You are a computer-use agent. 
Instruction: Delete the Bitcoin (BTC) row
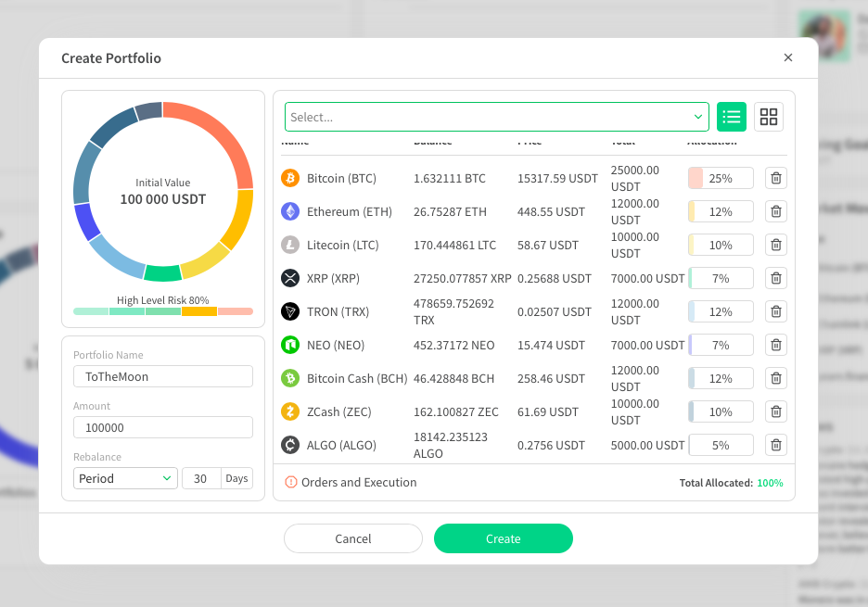(775, 178)
